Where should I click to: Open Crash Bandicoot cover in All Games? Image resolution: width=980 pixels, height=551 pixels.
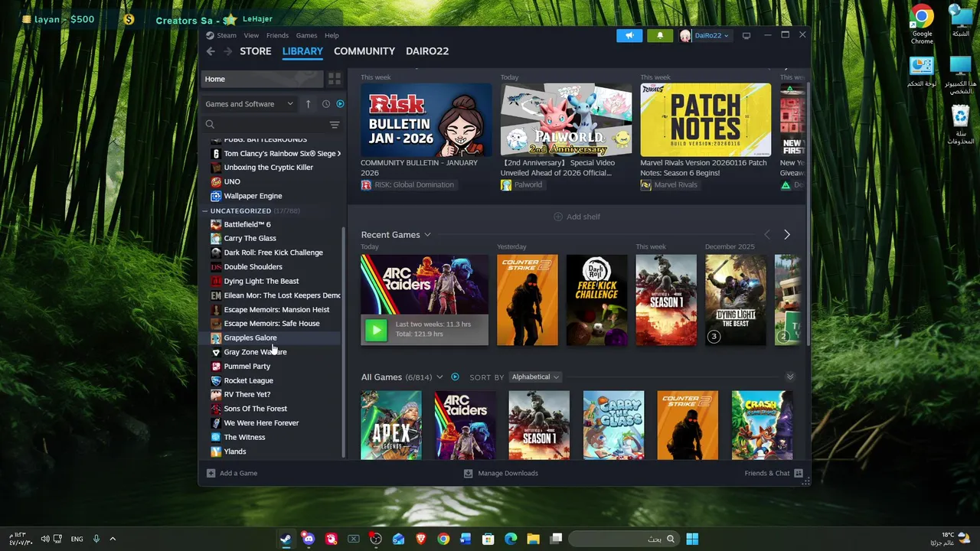pyautogui.click(x=762, y=425)
